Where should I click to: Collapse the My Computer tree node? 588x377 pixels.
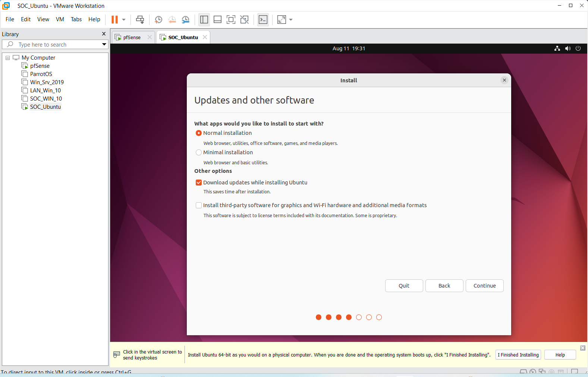7,58
